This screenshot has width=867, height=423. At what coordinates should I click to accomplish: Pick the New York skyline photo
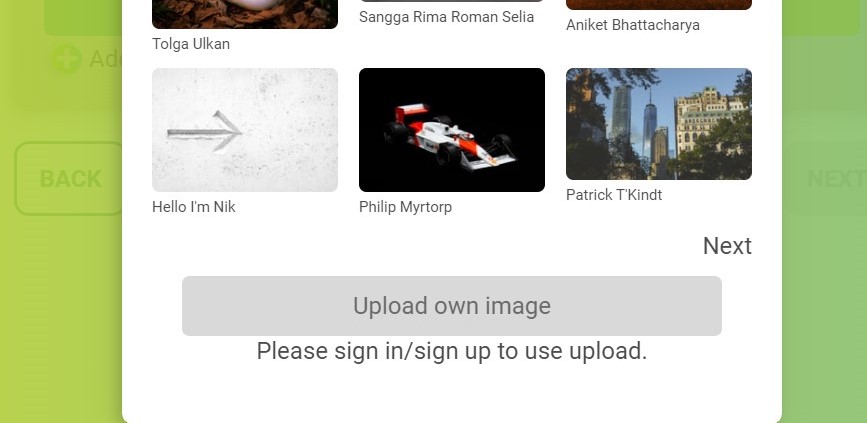click(659, 124)
